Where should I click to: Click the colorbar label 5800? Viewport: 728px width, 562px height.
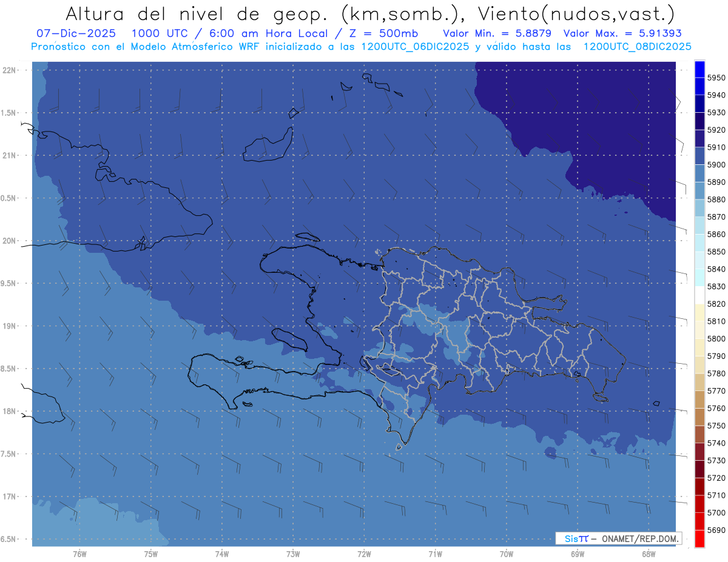pyautogui.click(x=716, y=338)
